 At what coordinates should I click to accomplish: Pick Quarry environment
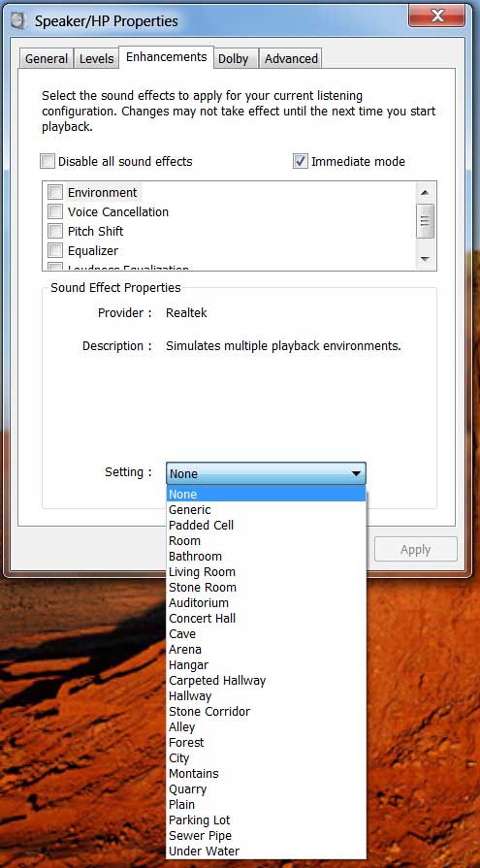pyautogui.click(x=267, y=788)
